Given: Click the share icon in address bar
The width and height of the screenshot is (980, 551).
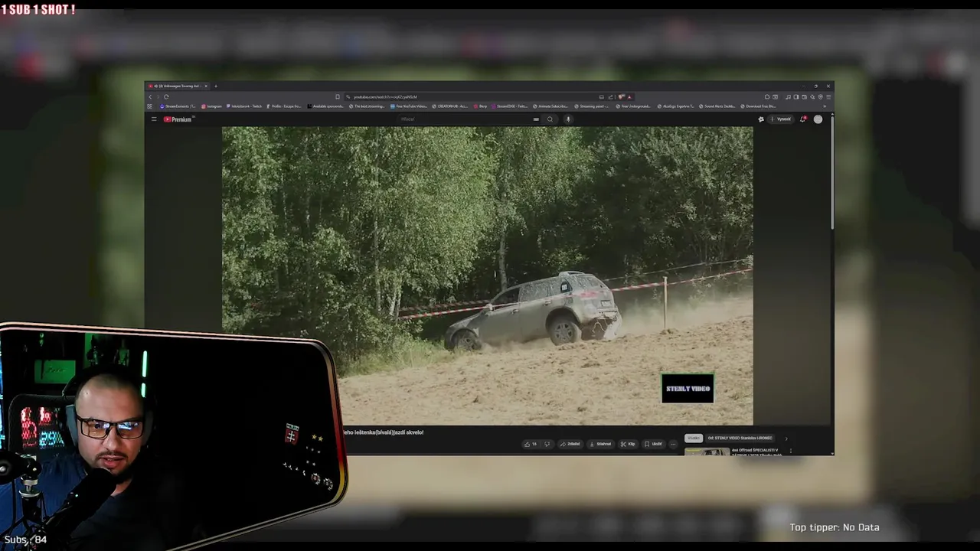Looking at the screenshot, I should [611, 97].
